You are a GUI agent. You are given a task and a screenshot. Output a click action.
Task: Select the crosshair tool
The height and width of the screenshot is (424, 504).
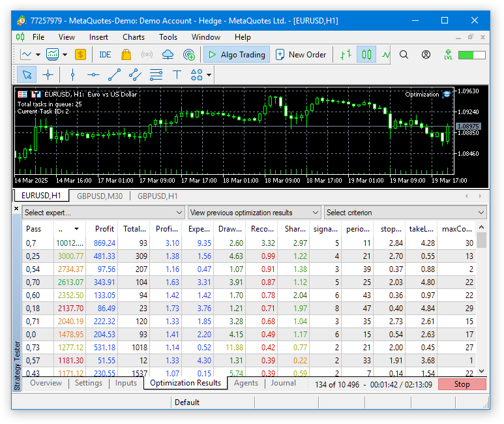pyautogui.click(x=48, y=74)
